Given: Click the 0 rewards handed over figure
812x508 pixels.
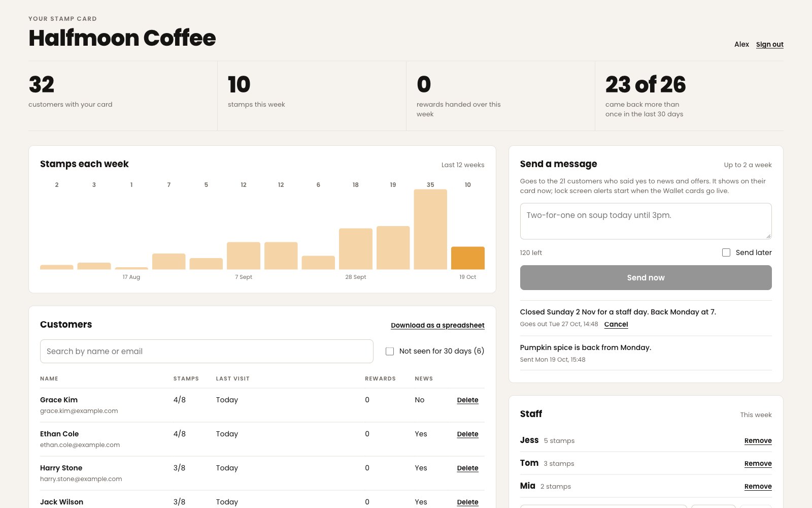Looking at the screenshot, I should point(424,84).
